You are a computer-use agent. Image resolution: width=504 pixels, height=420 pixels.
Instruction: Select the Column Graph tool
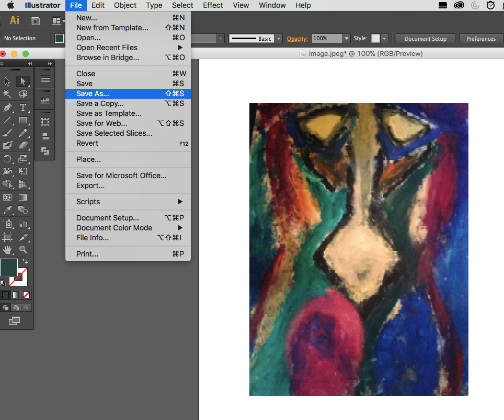pos(23,224)
